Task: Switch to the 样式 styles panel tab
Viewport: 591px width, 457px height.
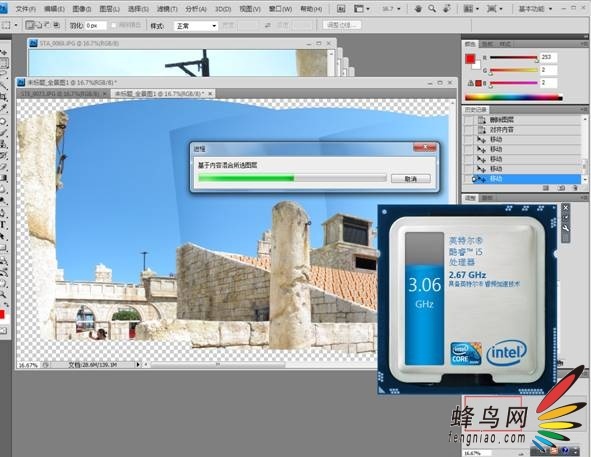Action: [505, 44]
